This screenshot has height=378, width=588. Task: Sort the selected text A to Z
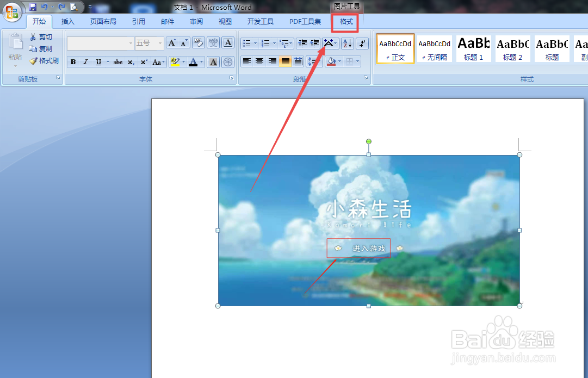[348, 43]
